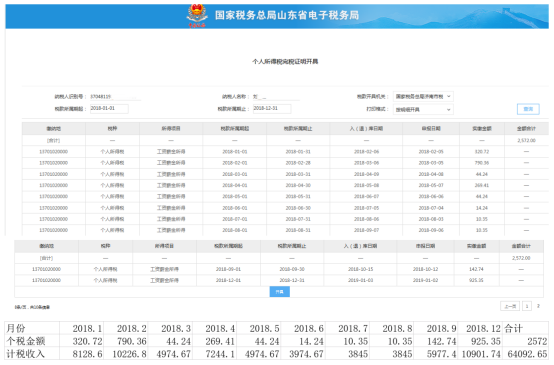The image size is (554, 365).
Task: Click the 纳税人识别号 field value
Action: pos(115,96)
